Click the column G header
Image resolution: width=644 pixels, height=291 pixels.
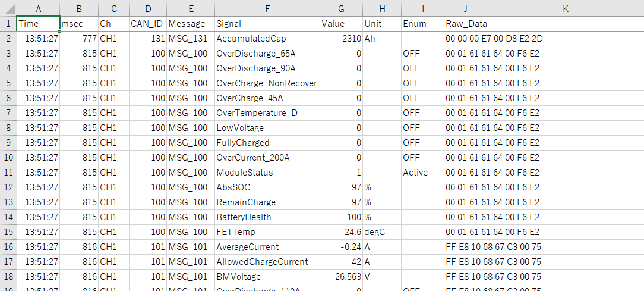click(341, 8)
